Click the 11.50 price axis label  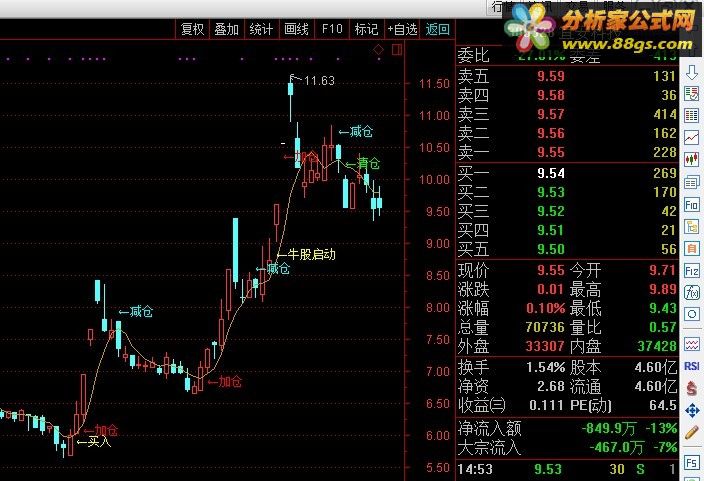click(x=434, y=84)
